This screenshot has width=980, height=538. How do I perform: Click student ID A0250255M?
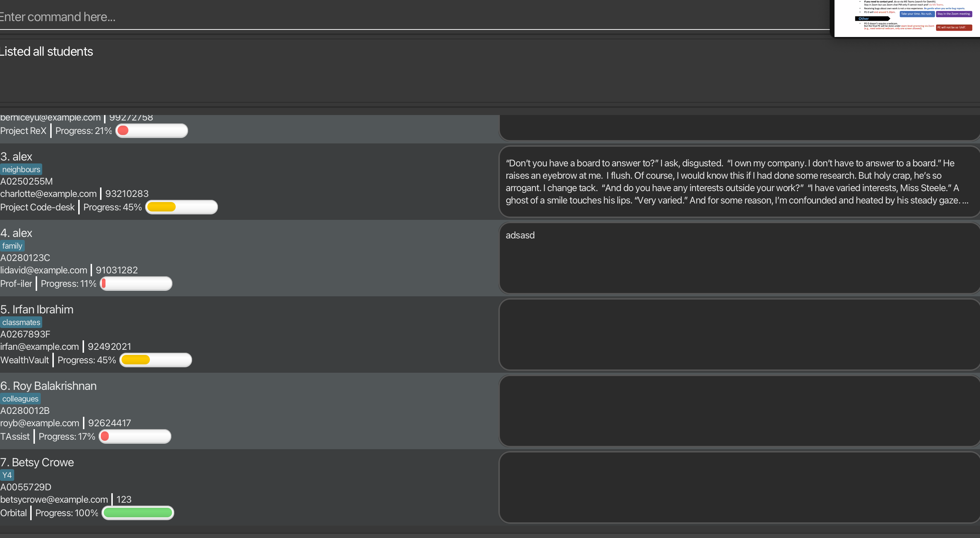(27, 181)
